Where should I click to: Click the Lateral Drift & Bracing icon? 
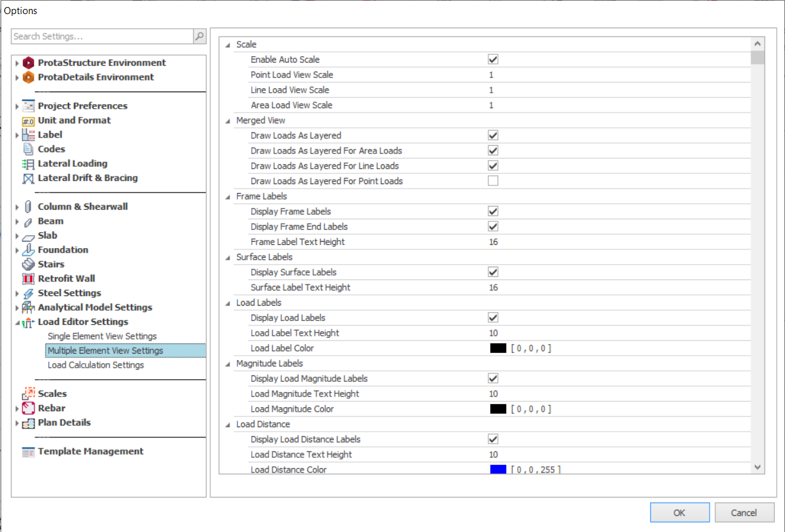(28, 178)
